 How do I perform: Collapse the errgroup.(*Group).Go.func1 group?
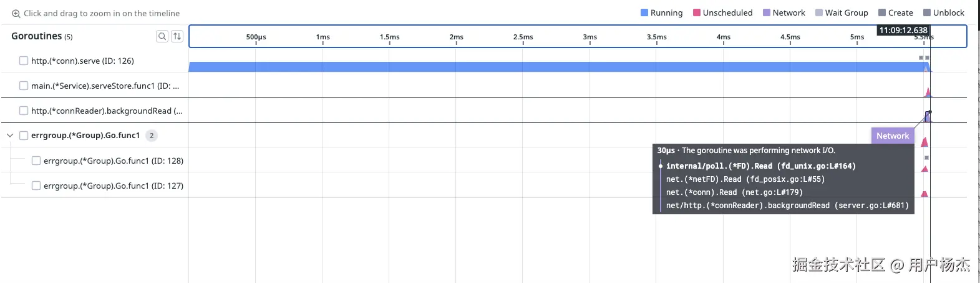click(x=10, y=136)
